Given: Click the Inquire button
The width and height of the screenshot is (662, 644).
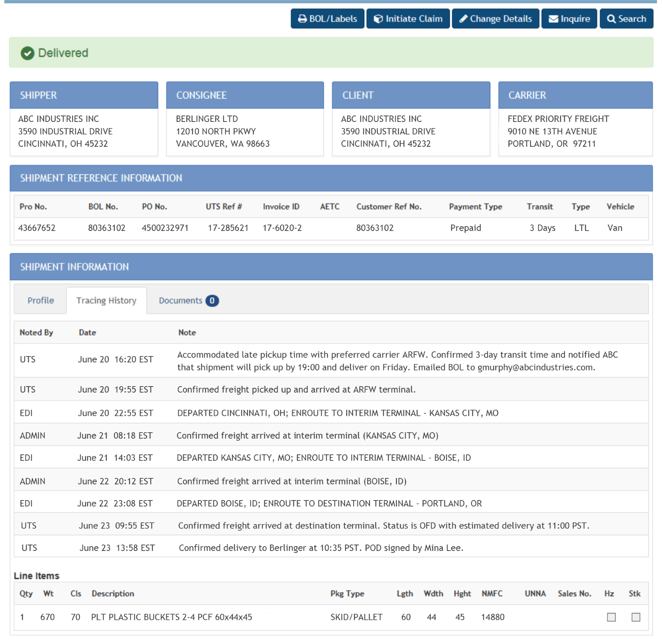Looking at the screenshot, I should tap(569, 18).
